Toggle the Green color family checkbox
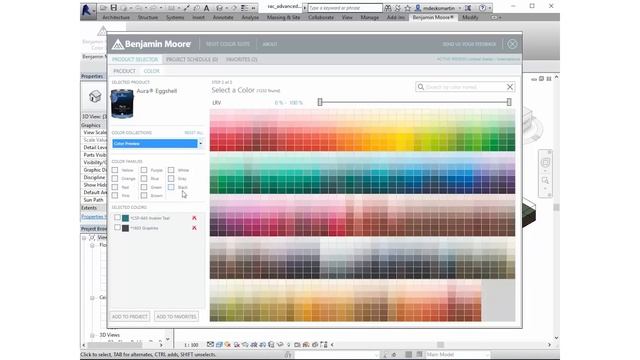640x360 pixels. point(144,187)
